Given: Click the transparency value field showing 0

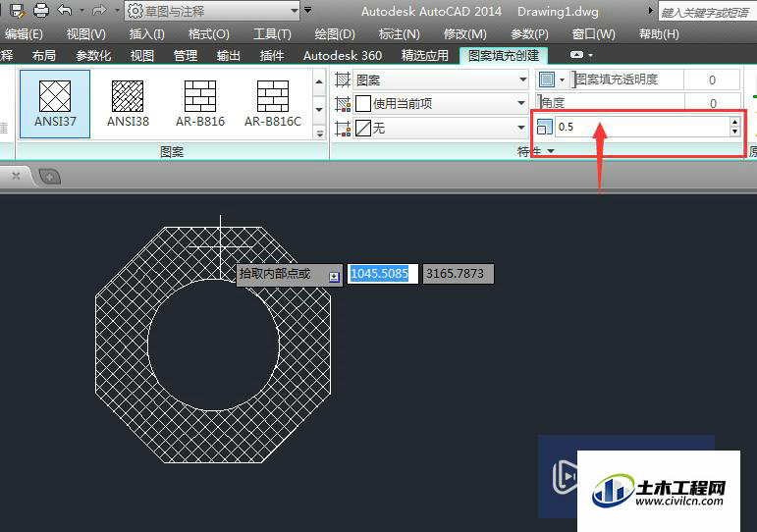Looking at the screenshot, I should click(x=712, y=80).
